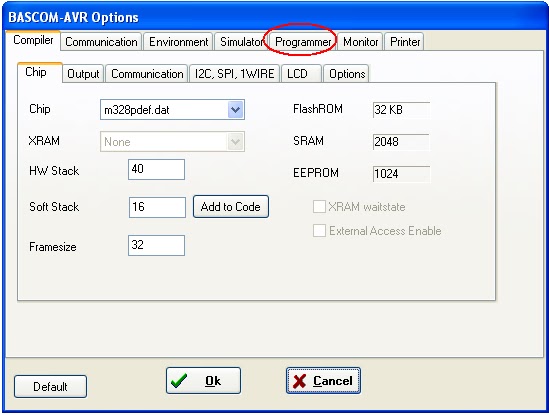Toggle the External Access Enable checkbox

point(319,231)
